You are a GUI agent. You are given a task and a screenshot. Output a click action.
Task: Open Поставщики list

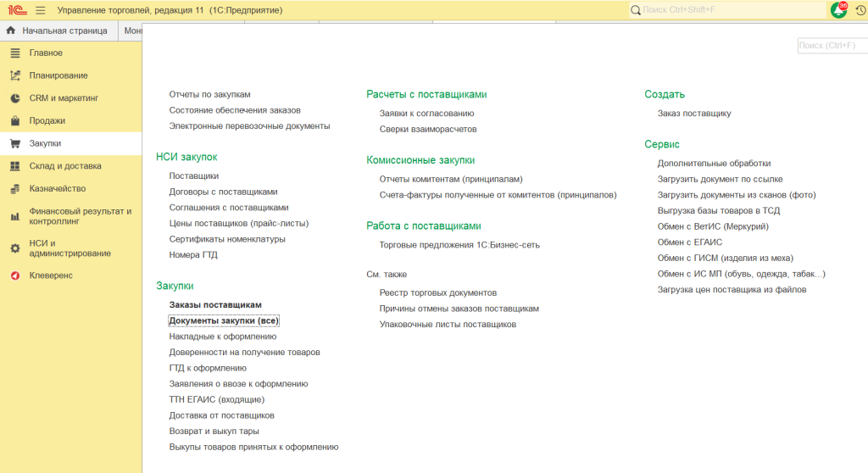pyautogui.click(x=194, y=176)
